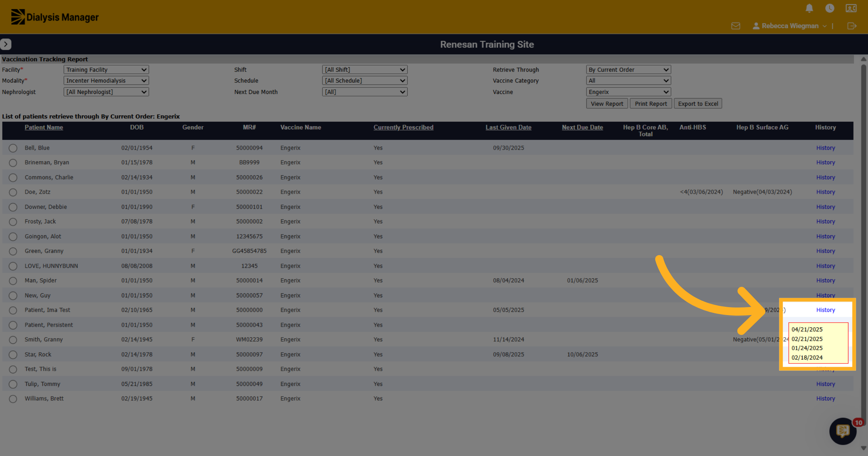The height and width of the screenshot is (456, 868).
Task: Open the Shift dropdown
Action: click(x=365, y=70)
